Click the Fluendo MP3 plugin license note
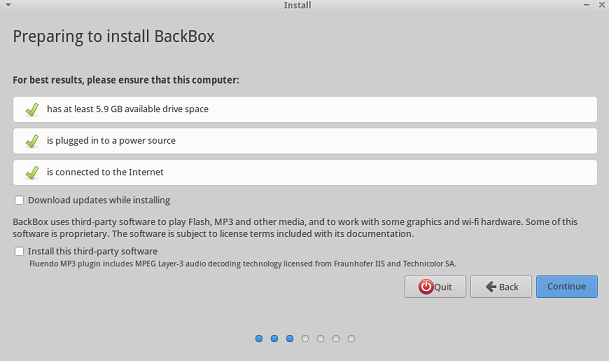The height and width of the screenshot is (361, 609). point(243,264)
